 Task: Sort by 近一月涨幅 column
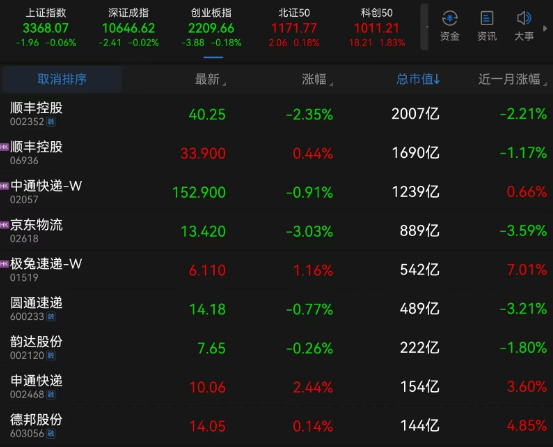coord(512,79)
